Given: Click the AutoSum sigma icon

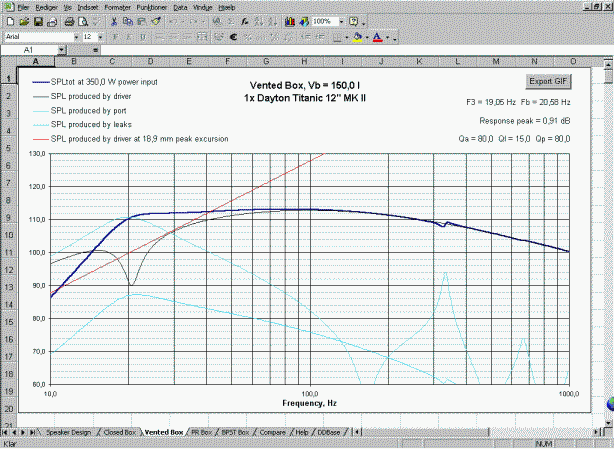Looking at the screenshot, I should click(231, 22).
